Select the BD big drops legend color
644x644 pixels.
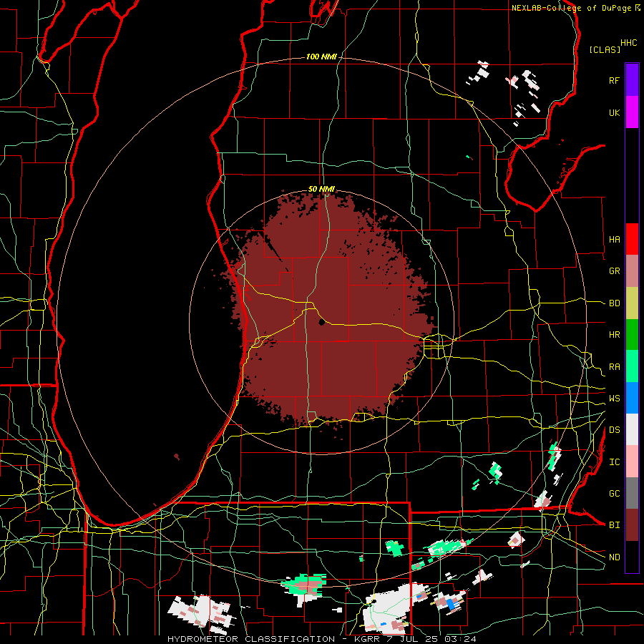pyautogui.click(x=632, y=303)
